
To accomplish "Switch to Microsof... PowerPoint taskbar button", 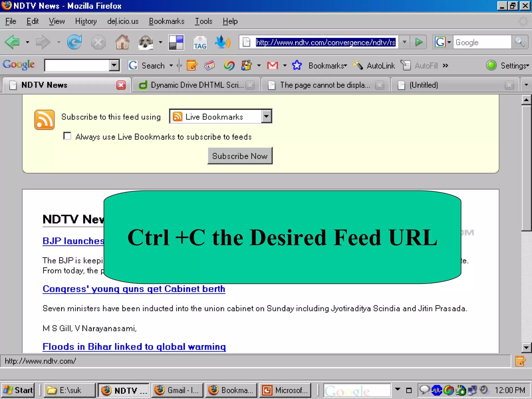I will (285, 390).
